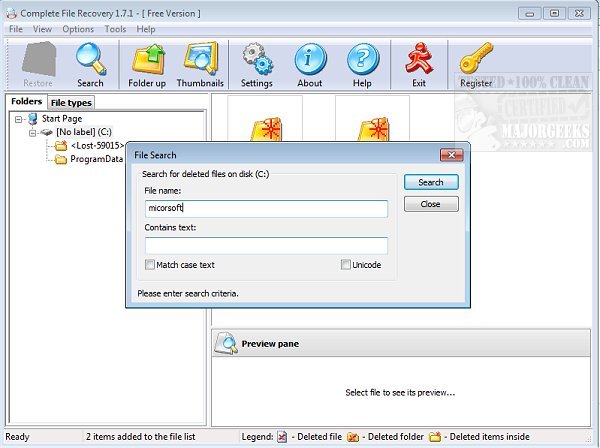Click the Preview pane magnifier icon
Screen dimensions: 600x448
pos(226,343)
